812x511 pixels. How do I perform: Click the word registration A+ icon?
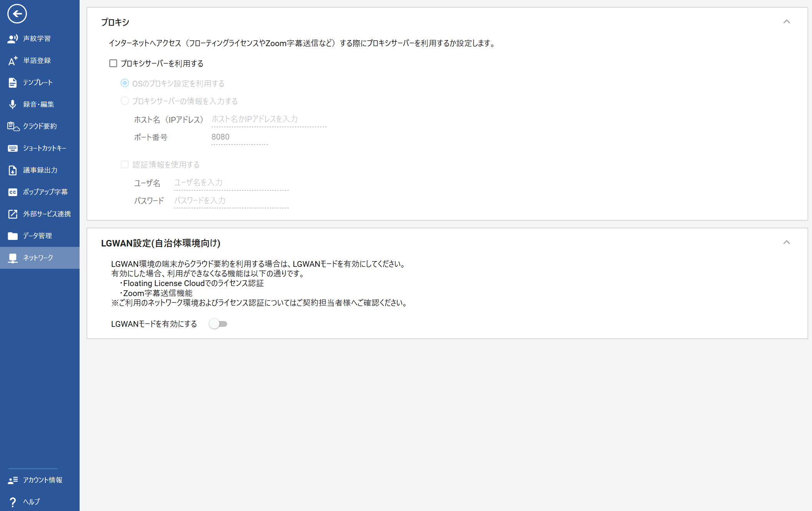point(13,60)
